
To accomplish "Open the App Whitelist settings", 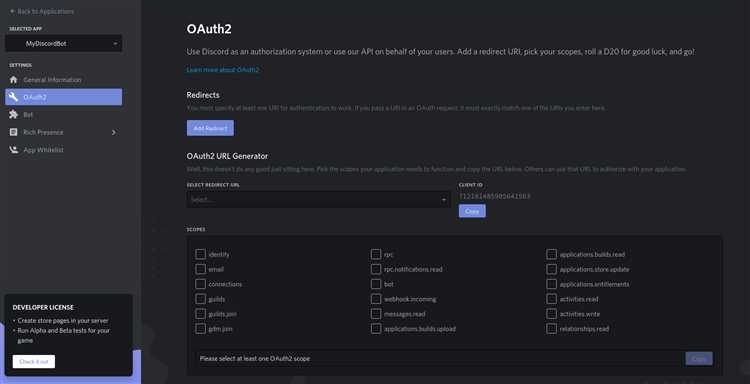I will [64, 150].
